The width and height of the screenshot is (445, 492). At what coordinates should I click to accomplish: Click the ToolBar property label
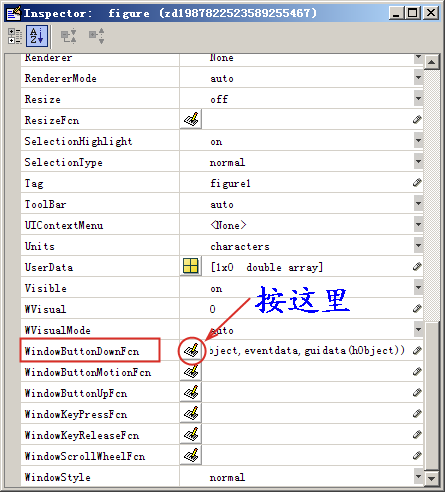[45, 204]
